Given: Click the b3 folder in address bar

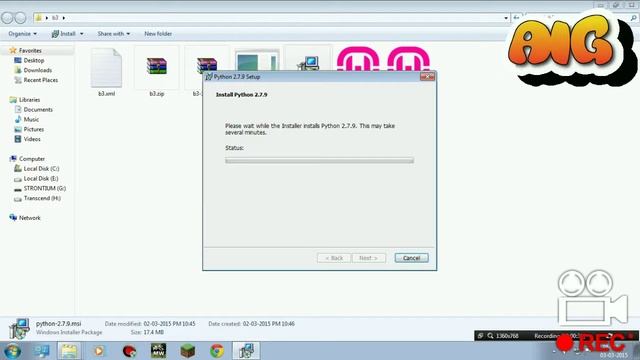Looking at the screenshot, I should click(55, 18).
